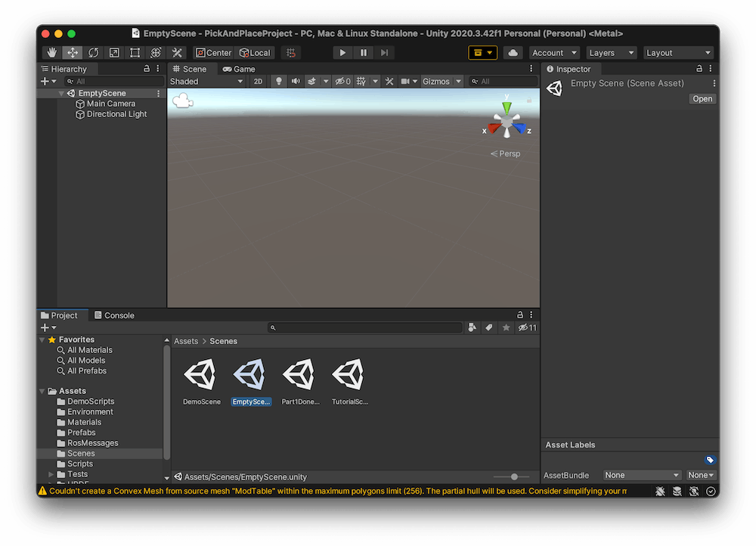Toggle scene lighting bulb
Viewport: 756px width, 546px height.
(278, 82)
